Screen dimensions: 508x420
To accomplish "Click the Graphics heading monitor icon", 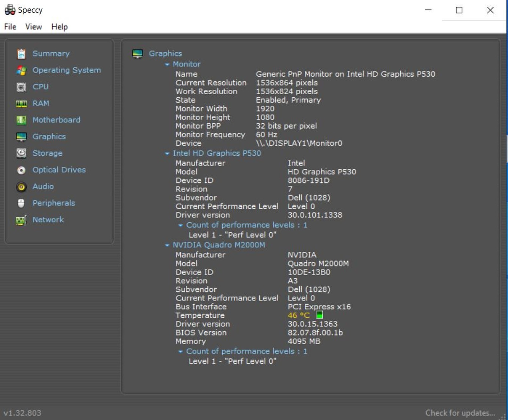I will click(137, 54).
